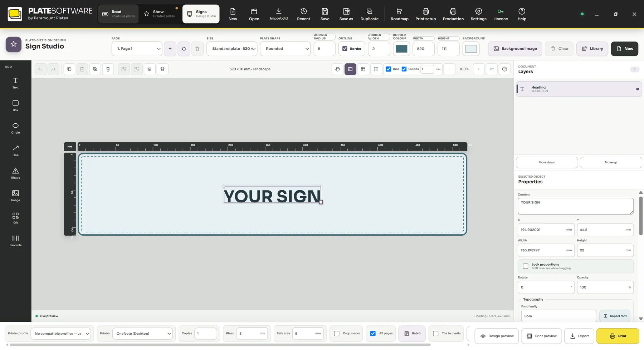Open Design preview
644x350 pixels.
click(x=497, y=336)
